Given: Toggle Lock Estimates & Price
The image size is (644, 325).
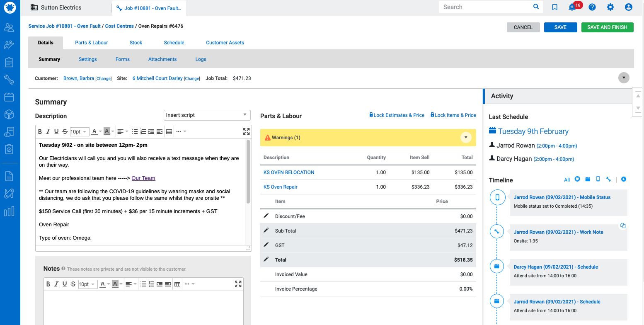Looking at the screenshot, I should click(x=397, y=115).
